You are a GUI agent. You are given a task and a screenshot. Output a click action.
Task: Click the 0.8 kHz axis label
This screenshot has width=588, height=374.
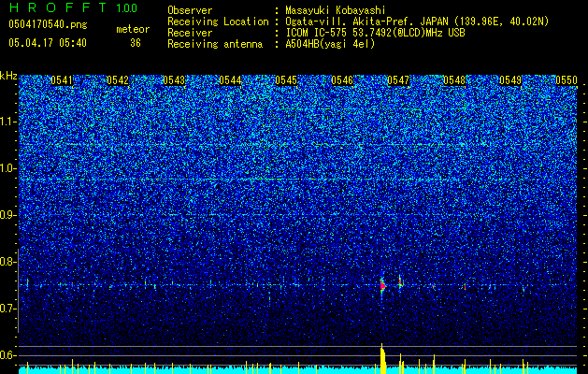[8, 262]
